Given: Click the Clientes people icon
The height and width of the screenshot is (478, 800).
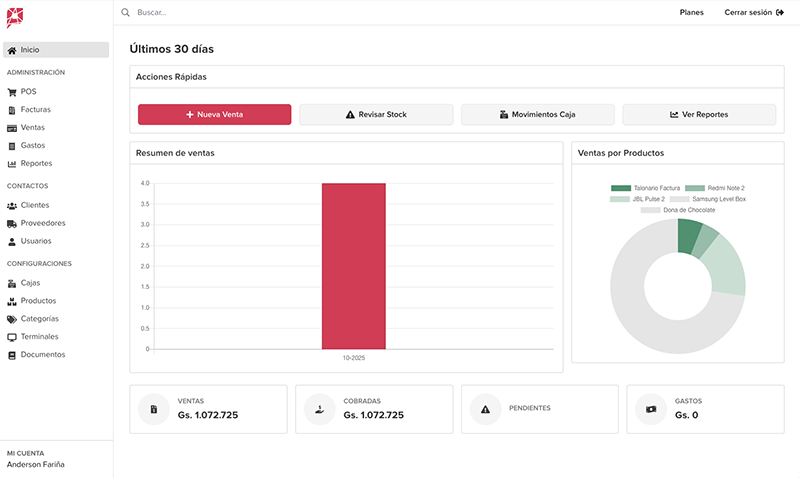Looking at the screenshot, I should (12, 206).
